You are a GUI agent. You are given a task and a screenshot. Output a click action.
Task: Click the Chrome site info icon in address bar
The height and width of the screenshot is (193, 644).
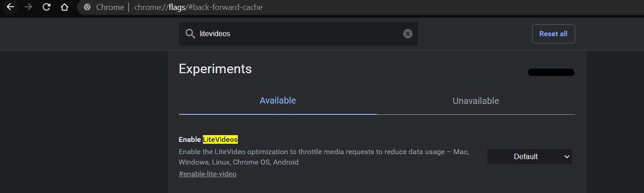[87, 7]
